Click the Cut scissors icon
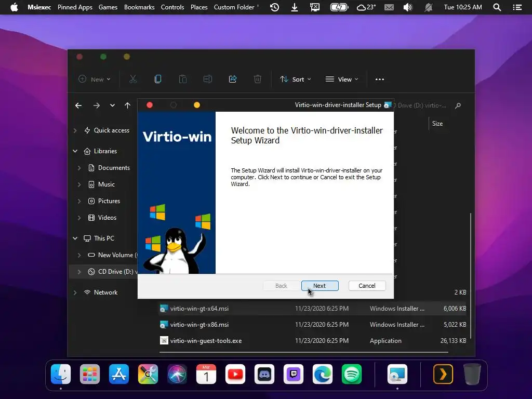The image size is (532, 399). coord(133,79)
